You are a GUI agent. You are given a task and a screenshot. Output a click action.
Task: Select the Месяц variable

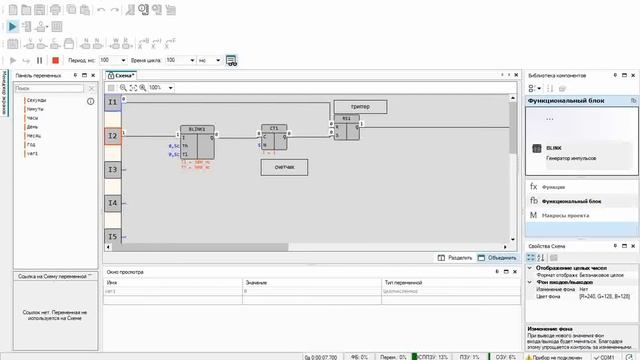(x=34, y=136)
